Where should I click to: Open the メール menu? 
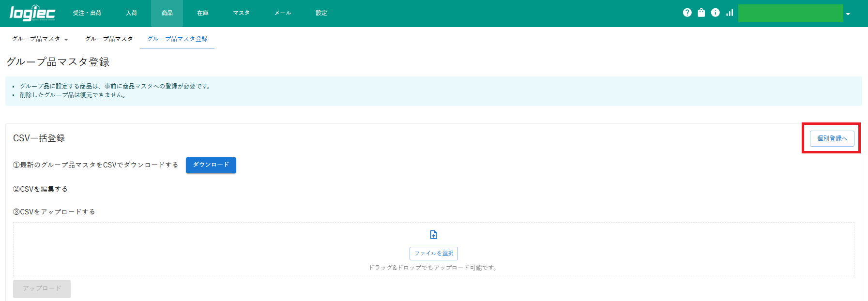coord(283,13)
